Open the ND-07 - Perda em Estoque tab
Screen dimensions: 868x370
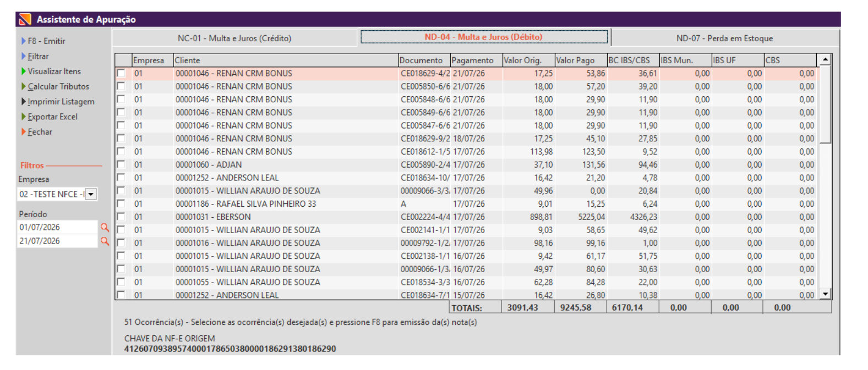tap(724, 38)
